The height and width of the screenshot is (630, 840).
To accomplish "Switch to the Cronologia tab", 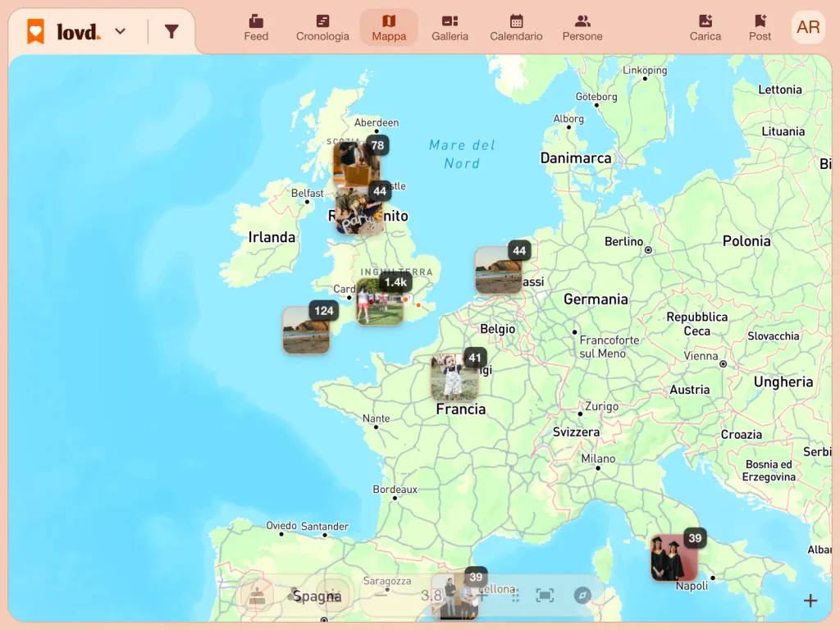I will tap(322, 28).
